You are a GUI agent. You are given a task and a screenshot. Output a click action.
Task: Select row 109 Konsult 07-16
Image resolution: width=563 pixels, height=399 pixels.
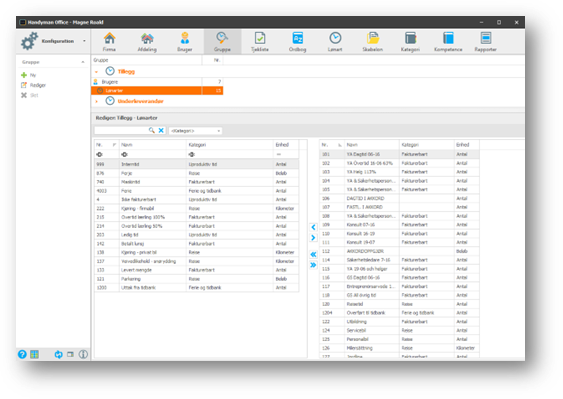399,224
